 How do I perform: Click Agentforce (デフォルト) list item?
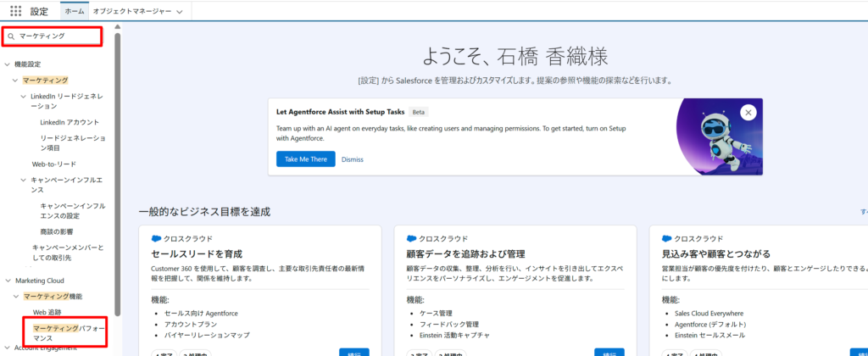tap(710, 325)
